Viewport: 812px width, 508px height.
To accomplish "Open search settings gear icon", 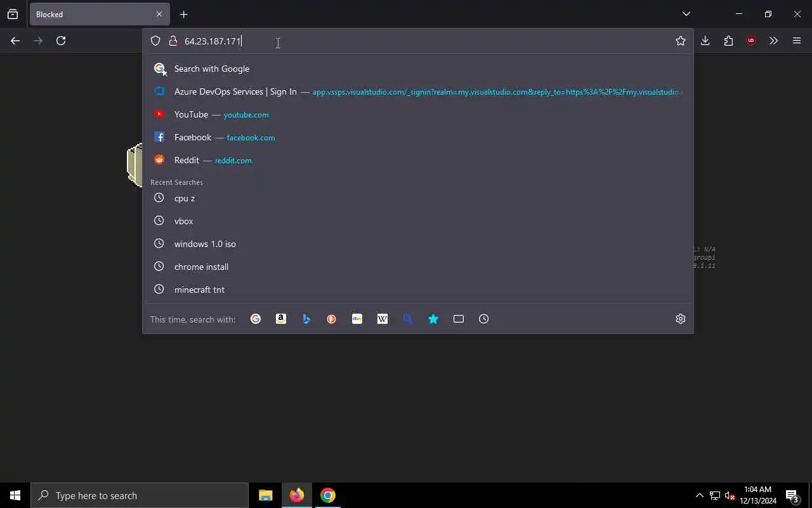I will click(x=681, y=319).
